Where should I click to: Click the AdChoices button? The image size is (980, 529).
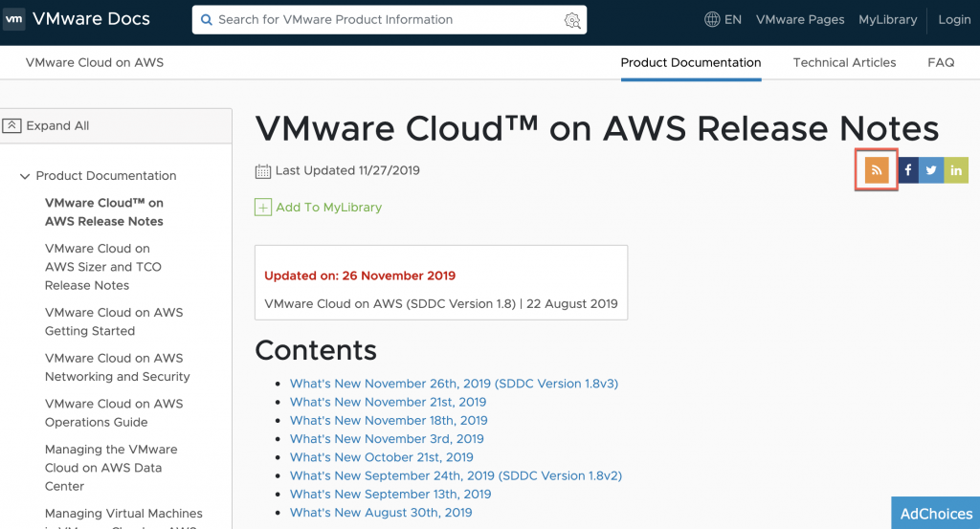[935, 514]
